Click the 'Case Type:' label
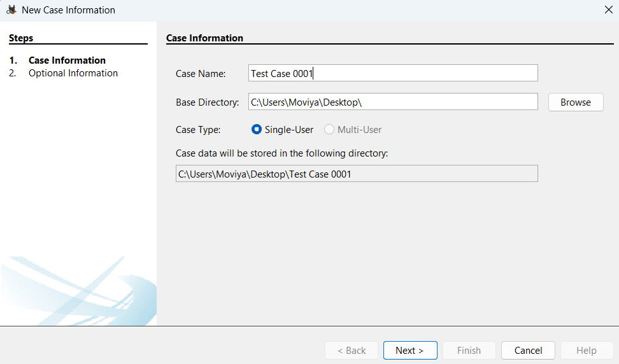This screenshot has width=619, height=364. click(198, 130)
